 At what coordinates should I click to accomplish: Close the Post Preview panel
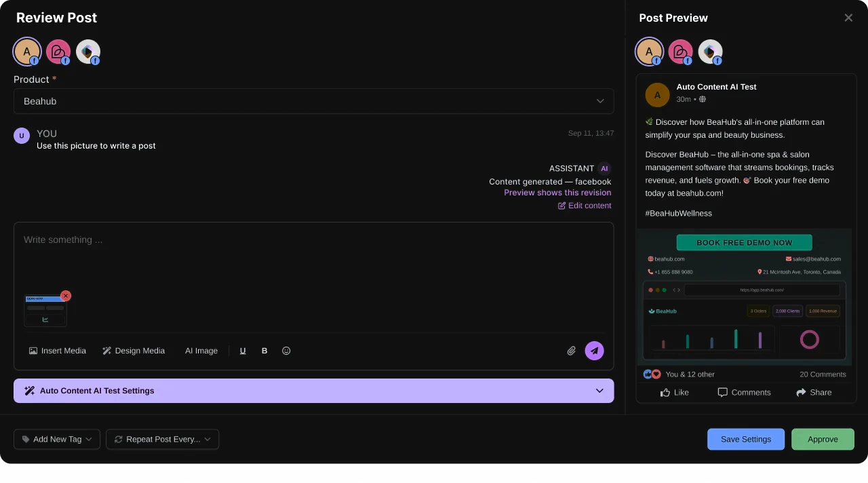pos(848,18)
